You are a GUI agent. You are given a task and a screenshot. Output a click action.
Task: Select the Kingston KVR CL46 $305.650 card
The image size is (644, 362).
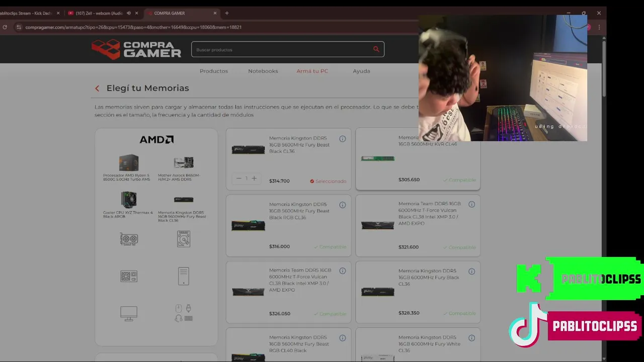point(418,159)
